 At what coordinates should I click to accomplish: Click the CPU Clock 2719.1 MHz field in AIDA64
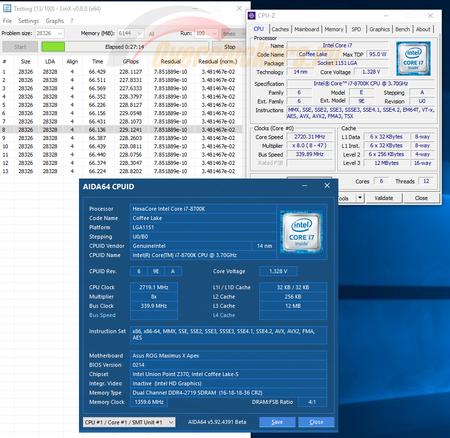pos(154,287)
